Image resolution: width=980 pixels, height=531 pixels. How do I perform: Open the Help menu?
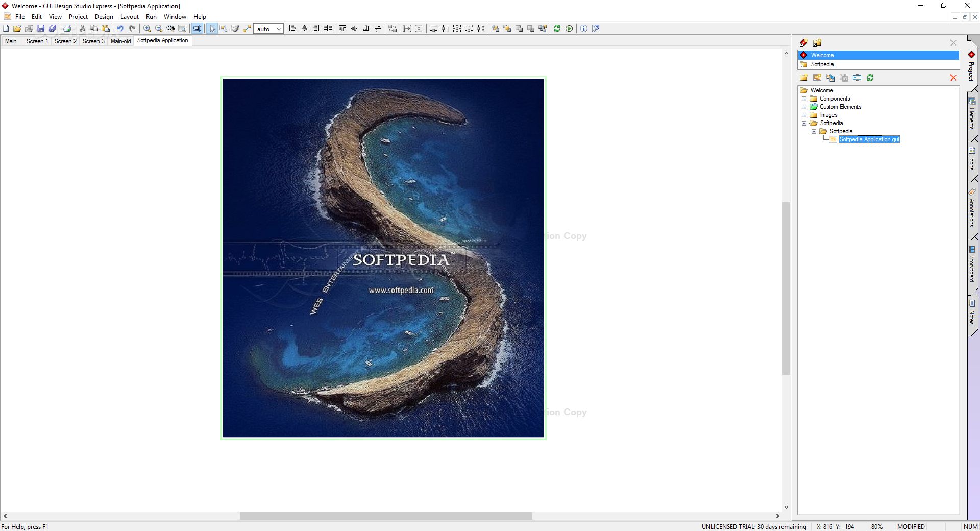pos(200,17)
